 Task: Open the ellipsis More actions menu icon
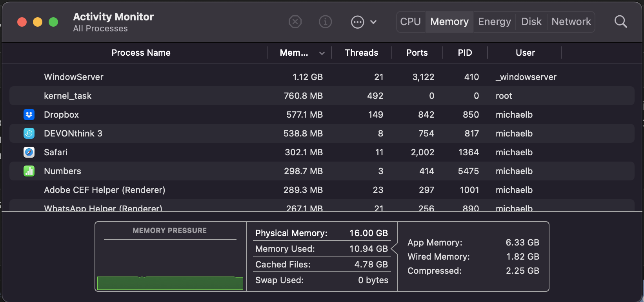[357, 22]
